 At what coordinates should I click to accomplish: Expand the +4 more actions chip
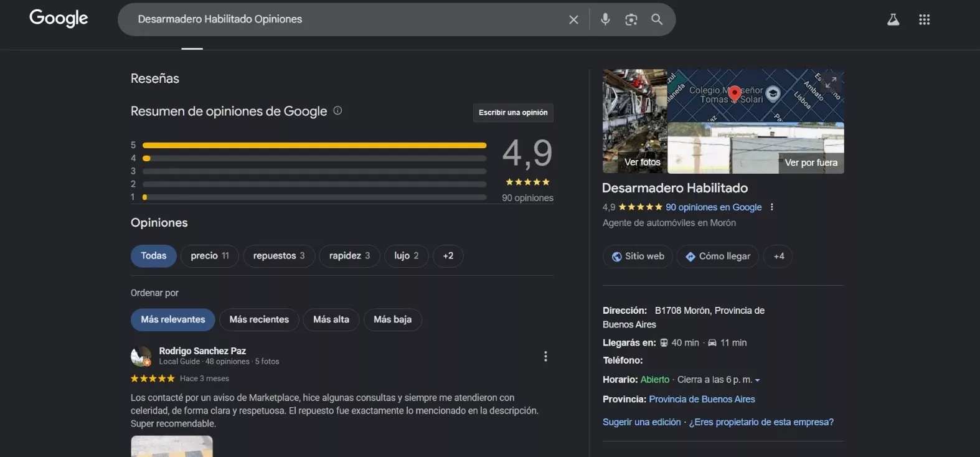778,257
